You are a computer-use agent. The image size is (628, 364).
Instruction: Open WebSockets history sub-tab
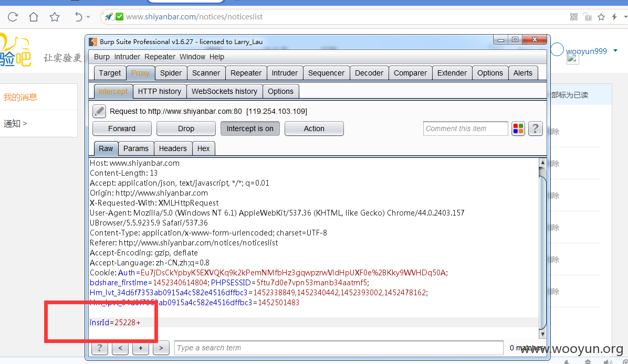pos(224,92)
